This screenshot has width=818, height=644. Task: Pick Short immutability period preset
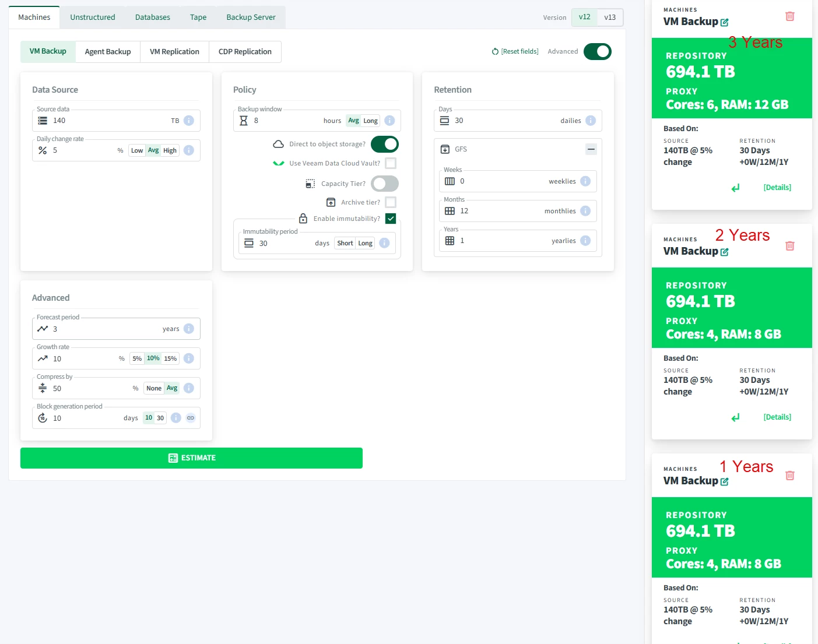pos(345,243)
